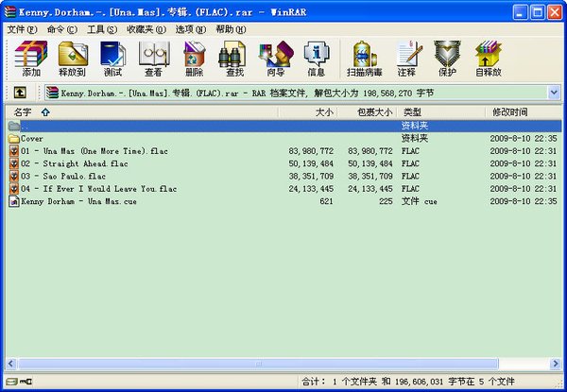Click icon of 01 - Una Mas flac file
This screenshot has width=567, height=392.
(14, 151)
